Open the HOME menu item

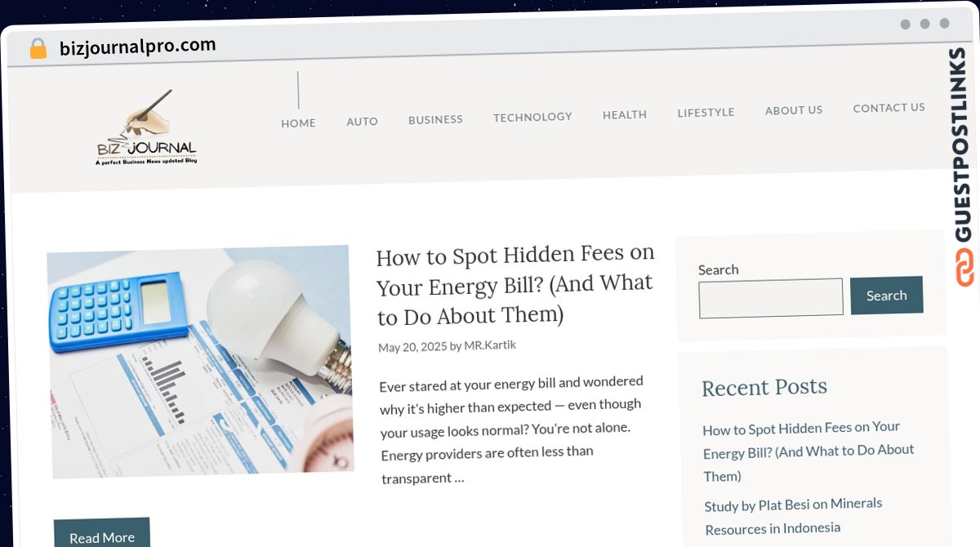pyautogui.click(x=298, y=122)
